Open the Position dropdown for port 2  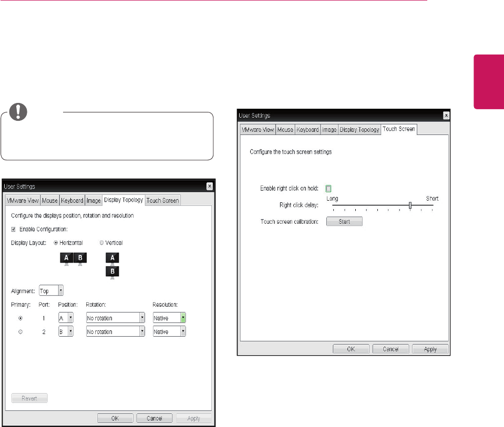click(x=66, y=331)
